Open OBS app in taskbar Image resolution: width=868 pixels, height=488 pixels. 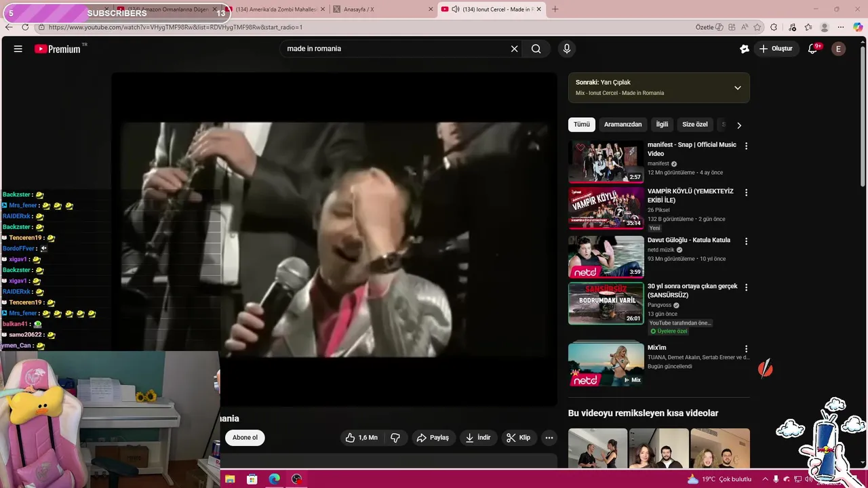pos(296,479)
